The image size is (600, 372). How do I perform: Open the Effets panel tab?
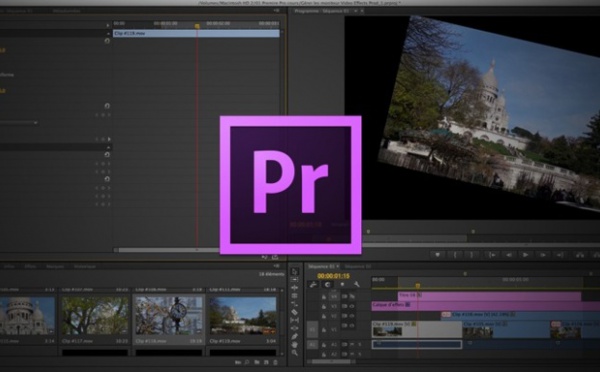point(30,266)
